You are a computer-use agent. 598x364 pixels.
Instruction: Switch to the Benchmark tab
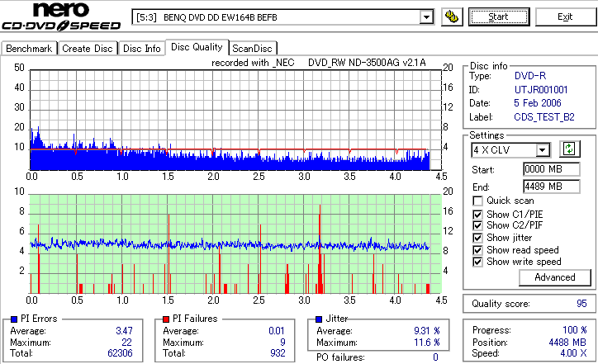click(x=29, y=49)
